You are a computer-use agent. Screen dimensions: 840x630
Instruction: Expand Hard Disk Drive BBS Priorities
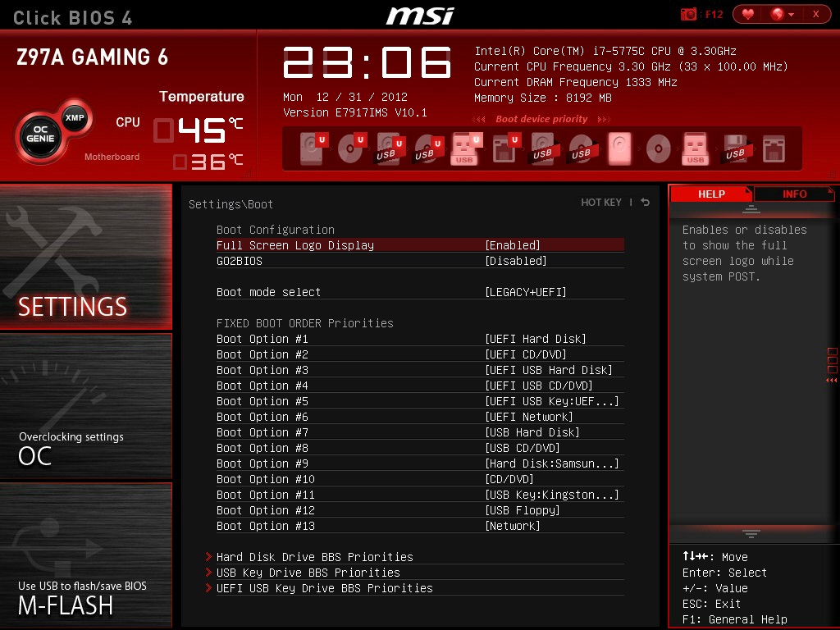coord(314,557)
